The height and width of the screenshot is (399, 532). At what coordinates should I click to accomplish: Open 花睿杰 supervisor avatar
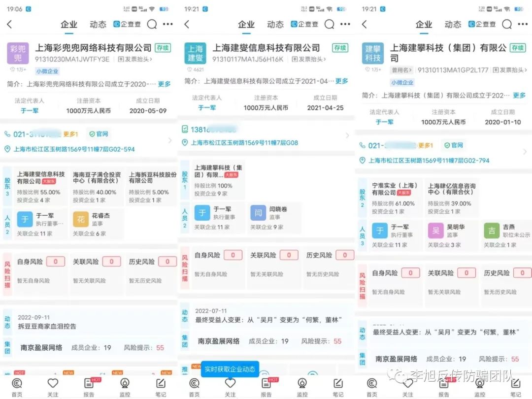pos(81,220)
